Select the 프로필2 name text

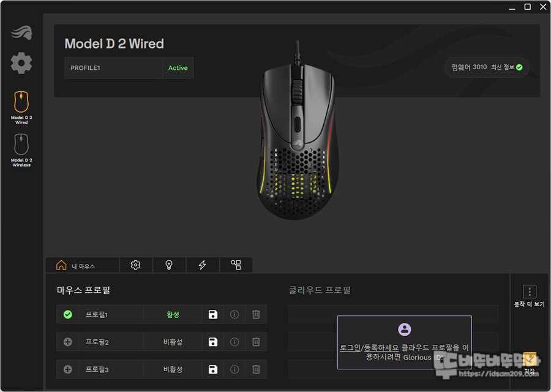coord(97,342)
